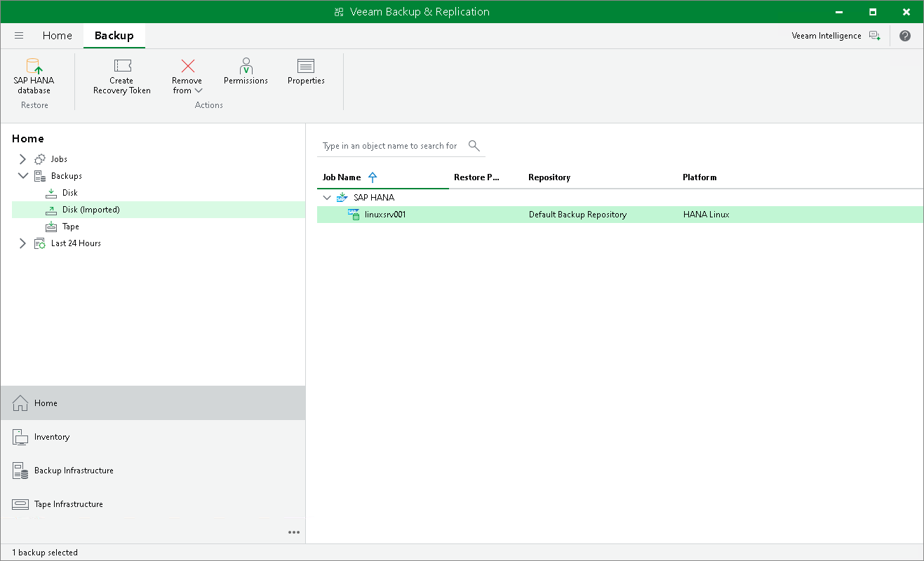
Task: Minimize the Veeam window
Action: coord(840,12)
